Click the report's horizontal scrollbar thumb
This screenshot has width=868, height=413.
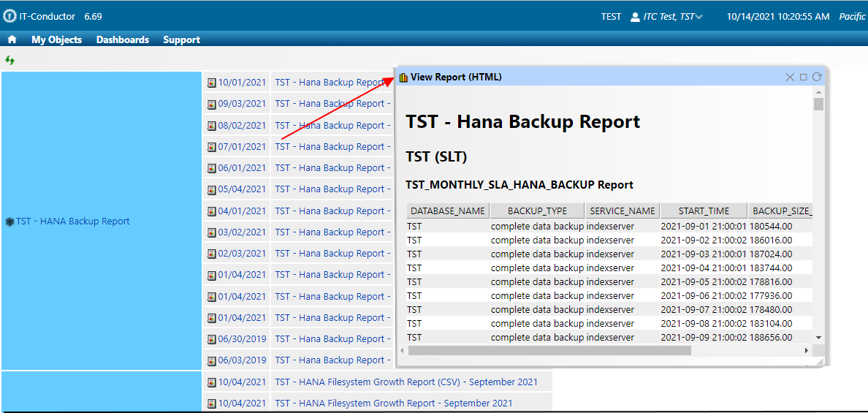point(549,351)
